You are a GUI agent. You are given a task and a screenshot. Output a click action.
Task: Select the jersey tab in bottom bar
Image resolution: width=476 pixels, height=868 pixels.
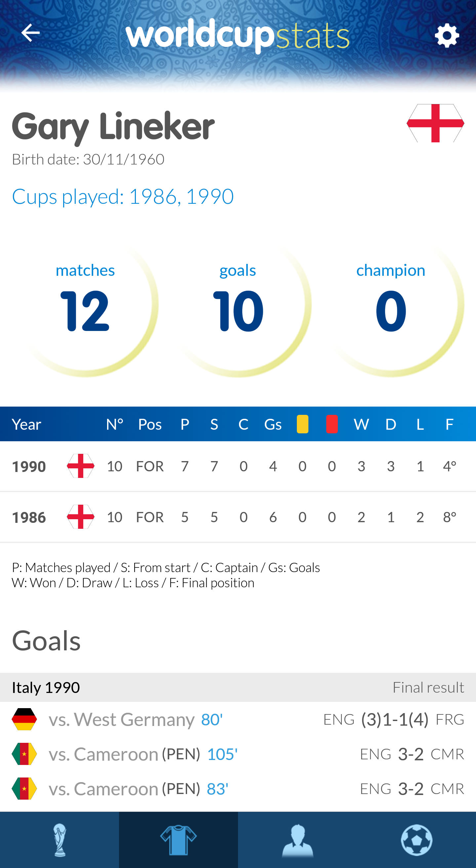click(178, 840)
